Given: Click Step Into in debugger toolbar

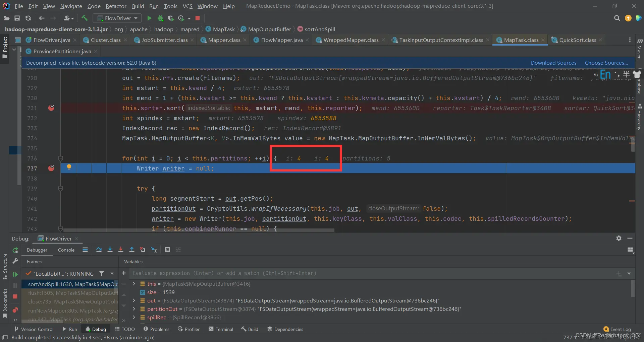Looking at the screenshot, I should pos(110,250).
